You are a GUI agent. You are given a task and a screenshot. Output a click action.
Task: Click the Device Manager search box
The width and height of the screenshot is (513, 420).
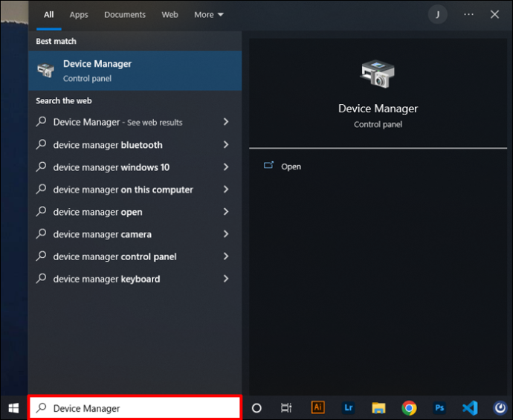click(135, 408)
